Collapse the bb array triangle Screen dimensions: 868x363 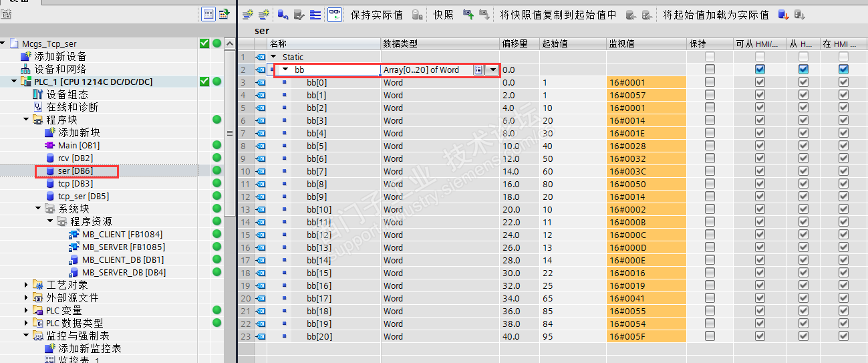(x=285, y=70)
